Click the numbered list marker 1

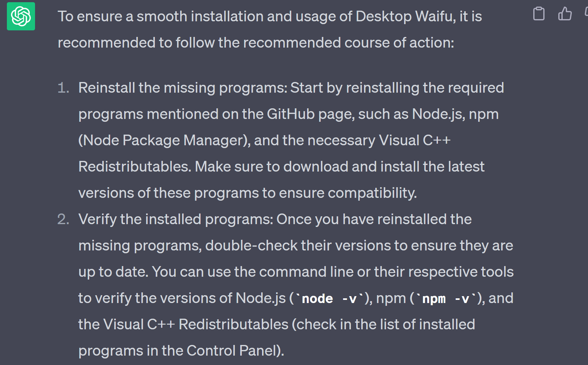click(64, 88)
